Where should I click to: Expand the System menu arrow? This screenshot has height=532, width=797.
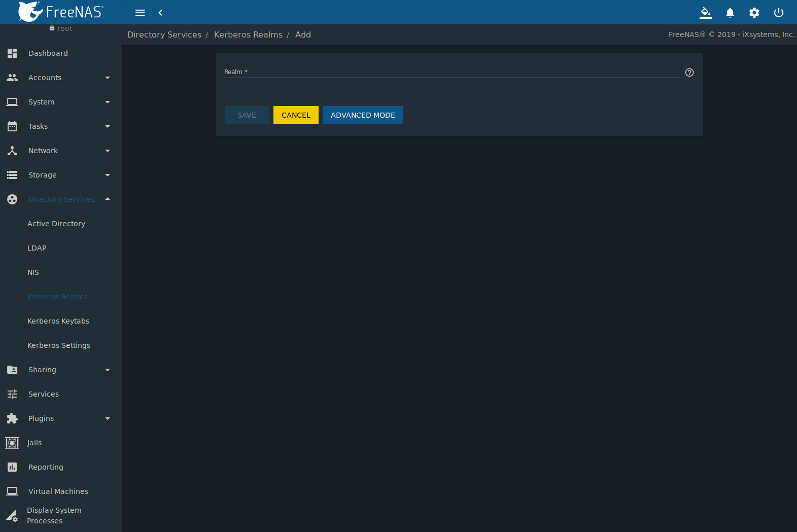pos(108,102)
